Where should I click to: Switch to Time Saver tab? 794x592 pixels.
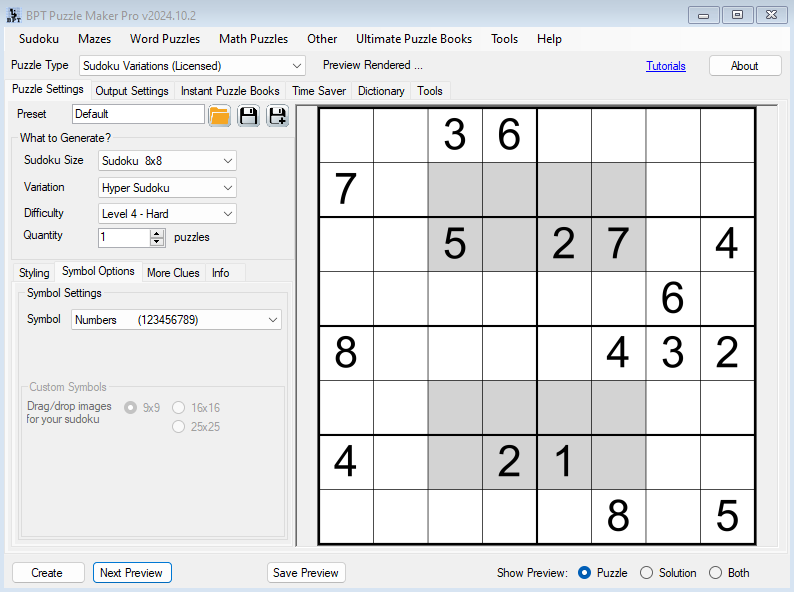(x=319, y=91)
